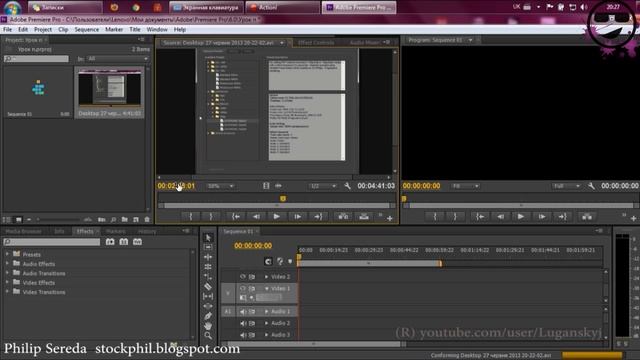Open the Clip menu
This screenshot has height=360, width=640.
click(63, 29)
